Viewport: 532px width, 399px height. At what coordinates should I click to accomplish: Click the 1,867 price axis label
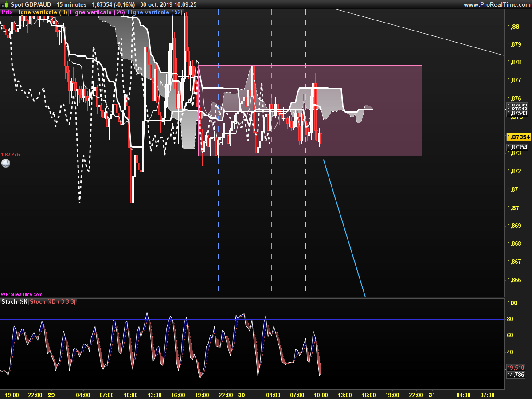click(514, 262)
